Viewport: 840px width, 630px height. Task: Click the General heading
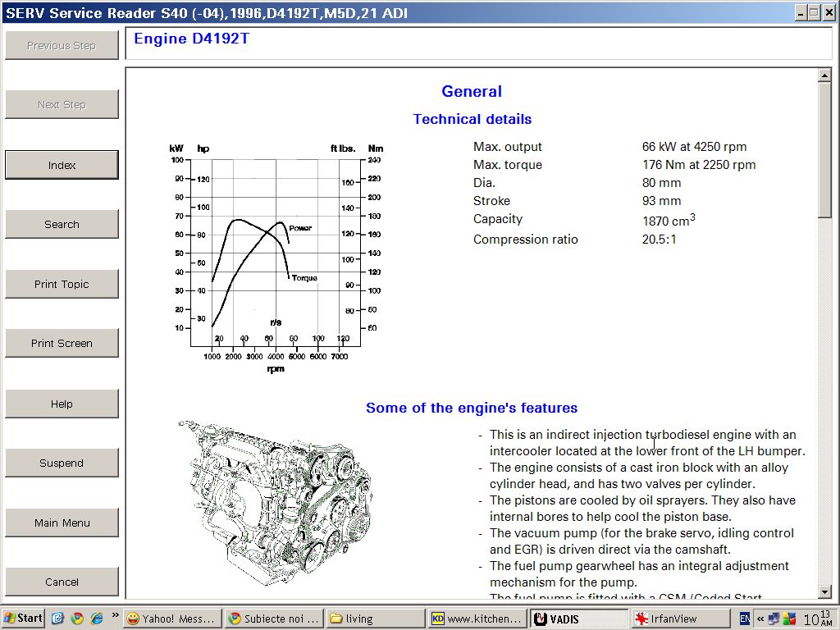pyautogui.click(x=472, y=92)
